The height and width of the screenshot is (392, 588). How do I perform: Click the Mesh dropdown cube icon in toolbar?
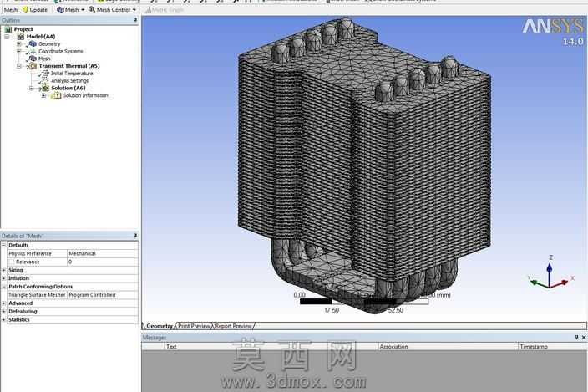coord(60,10)
